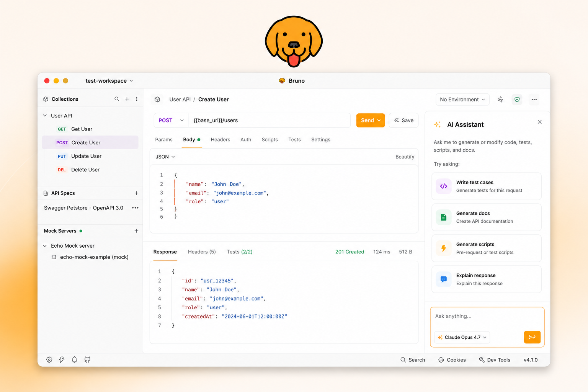Open Cookies in the status bar
The height and width of the screenshot is (392, 588).
[452, 360]
